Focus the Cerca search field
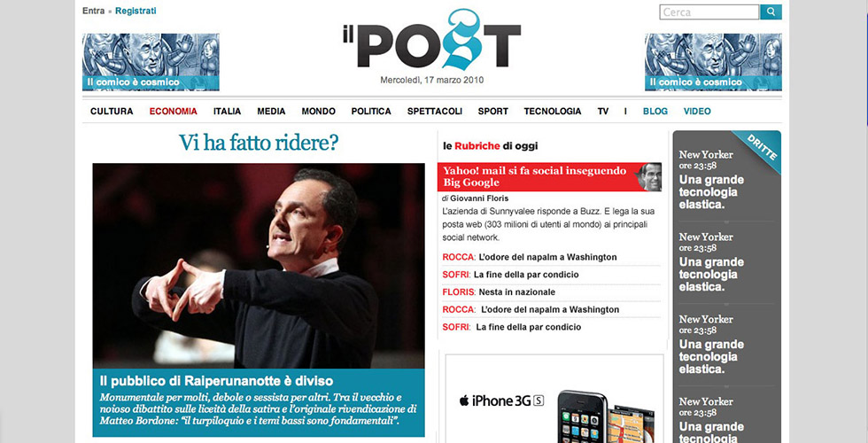Viewport: 868px width, 443px height. click(x=709, y=12)
